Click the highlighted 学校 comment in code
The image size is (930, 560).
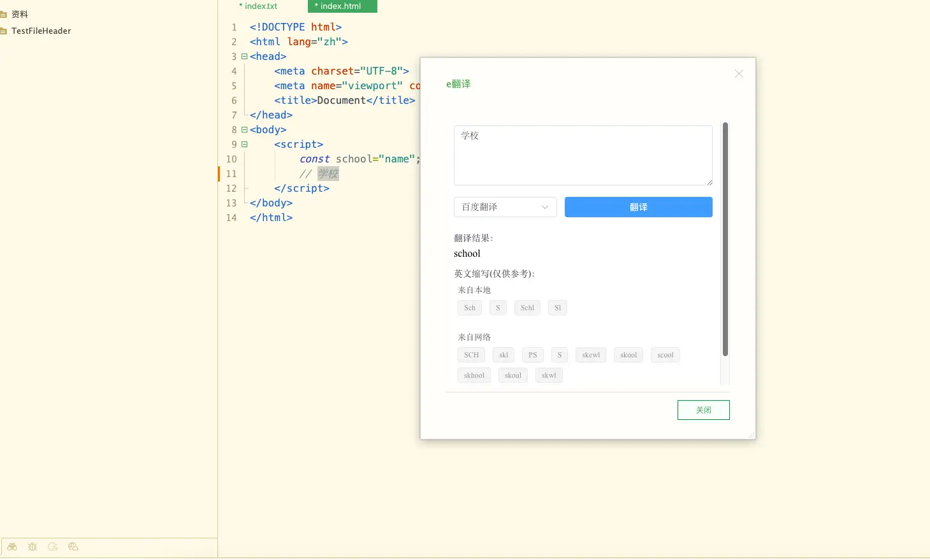[328, 174]
